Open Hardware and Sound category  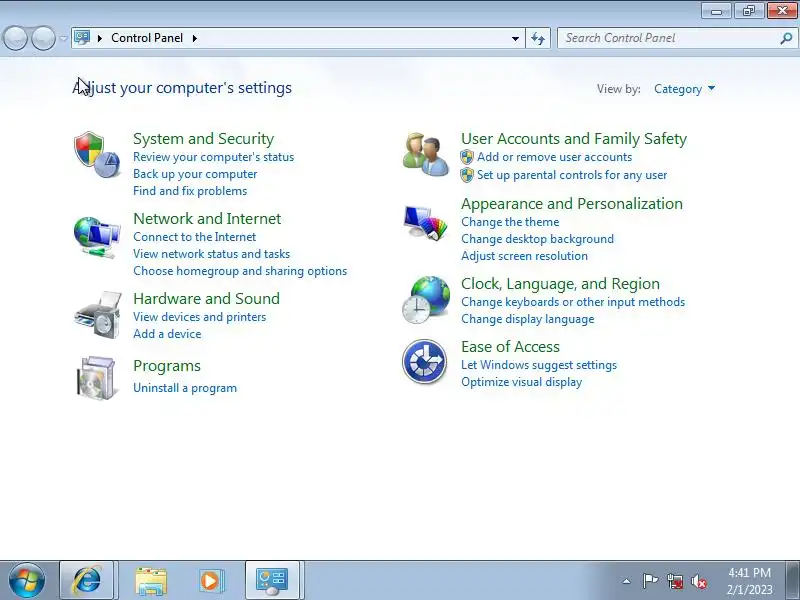pos(206,298)
